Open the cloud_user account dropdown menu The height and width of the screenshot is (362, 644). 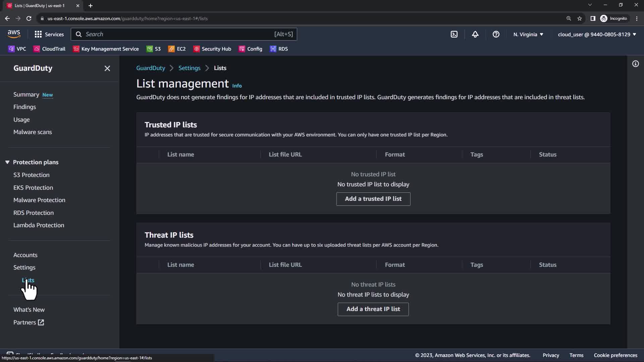pos(597,34)
